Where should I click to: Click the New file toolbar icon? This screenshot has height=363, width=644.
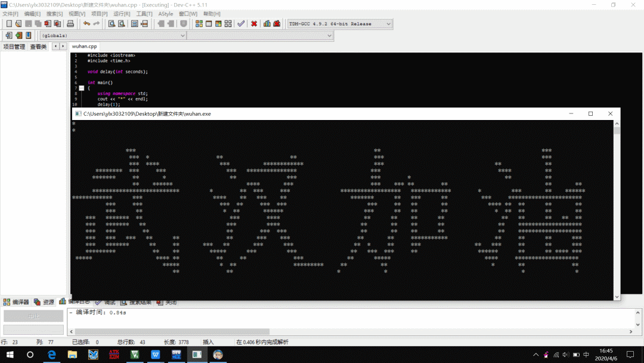[x=9, y=24]
